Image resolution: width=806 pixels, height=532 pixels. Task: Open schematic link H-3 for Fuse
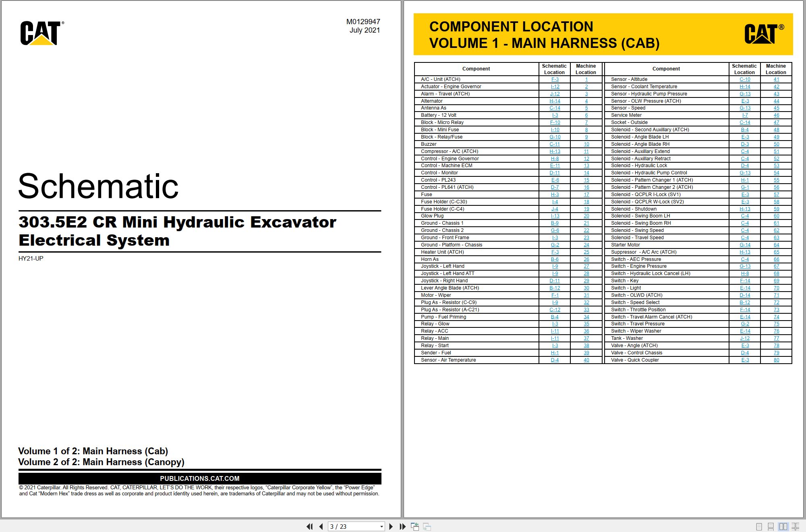pos(555,195)
